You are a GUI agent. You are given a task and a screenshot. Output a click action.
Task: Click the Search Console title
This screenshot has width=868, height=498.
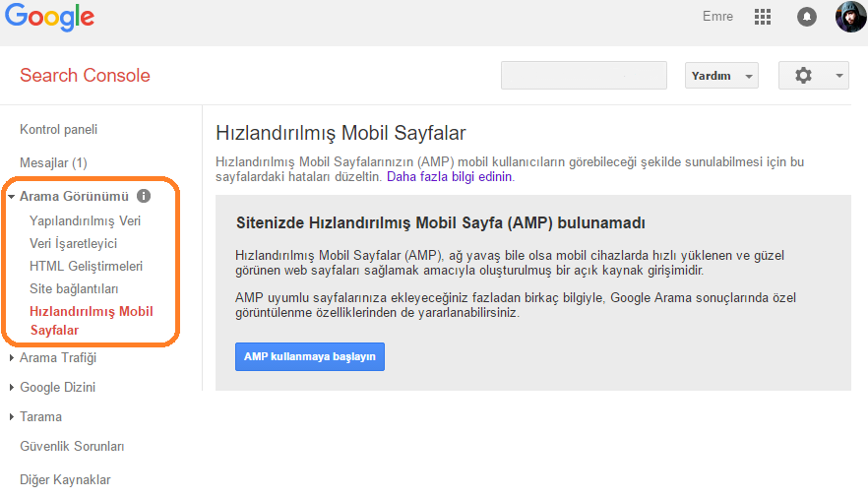tap(86, 75)
